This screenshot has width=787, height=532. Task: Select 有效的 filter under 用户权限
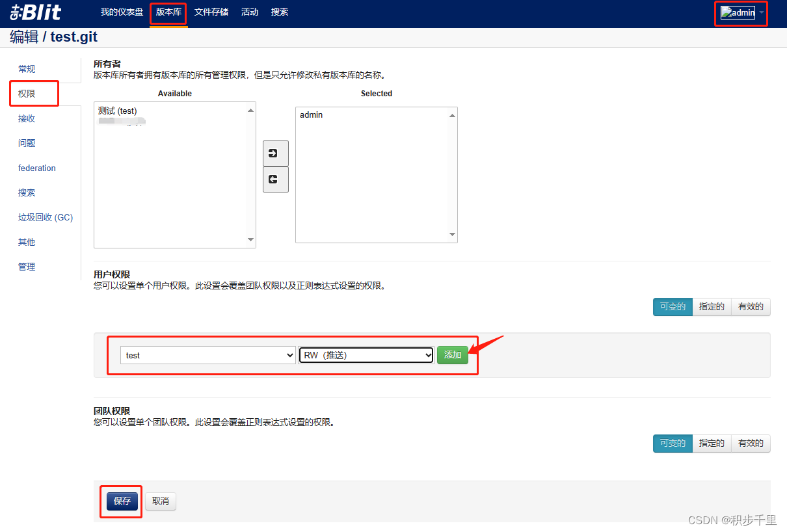[751, 307]
